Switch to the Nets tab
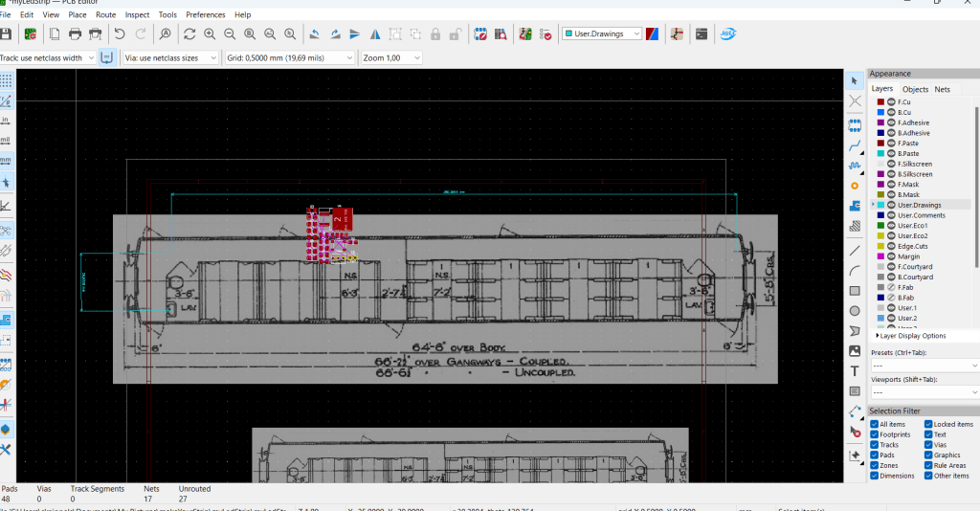The height and width of the screenshot is (511, 980). (x=942, y=89)
